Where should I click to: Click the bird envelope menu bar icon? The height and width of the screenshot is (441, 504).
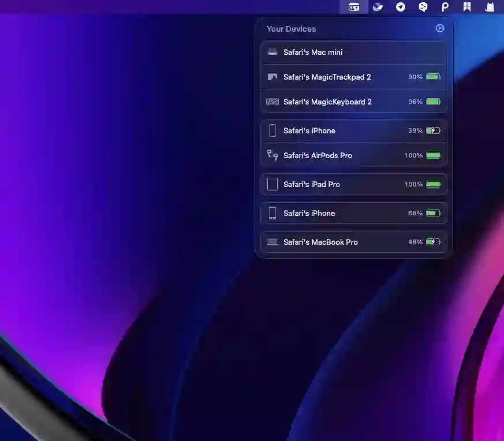tap(378, 7)
